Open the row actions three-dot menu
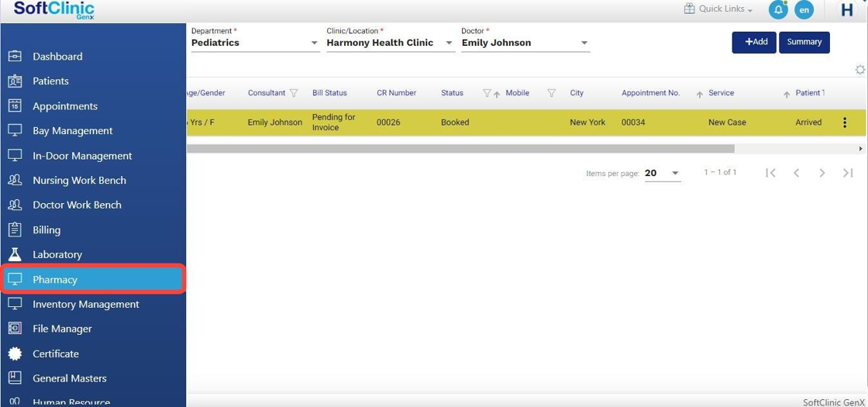The image size is (868, 407). [844, 122]
